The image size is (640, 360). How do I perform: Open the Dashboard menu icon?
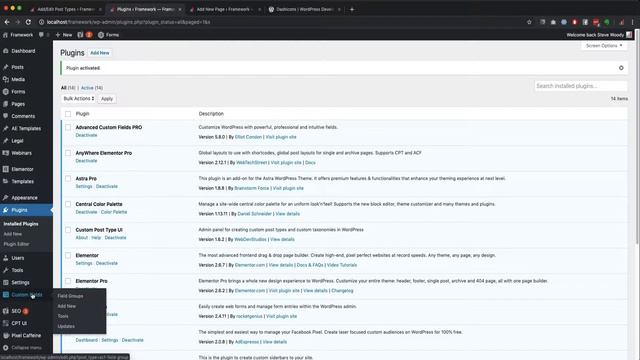coord(6,51)
